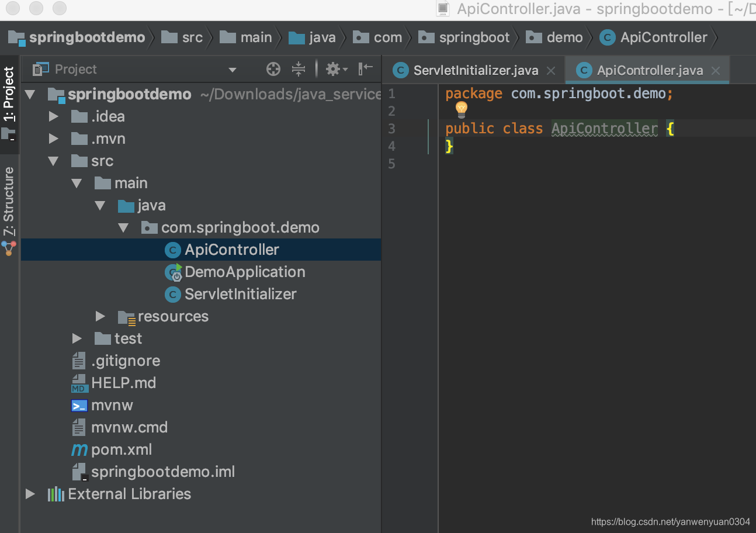Viewport: 756px width, 533px height.
Task: Click line number 3 in gutter
Action: click(x=391, y=129)
